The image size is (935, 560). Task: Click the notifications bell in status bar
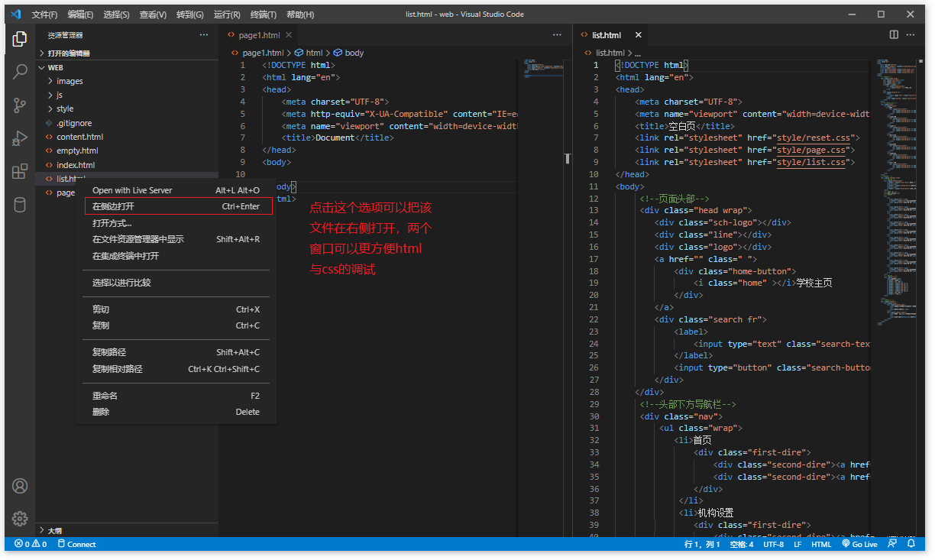[x=911, y=544]
